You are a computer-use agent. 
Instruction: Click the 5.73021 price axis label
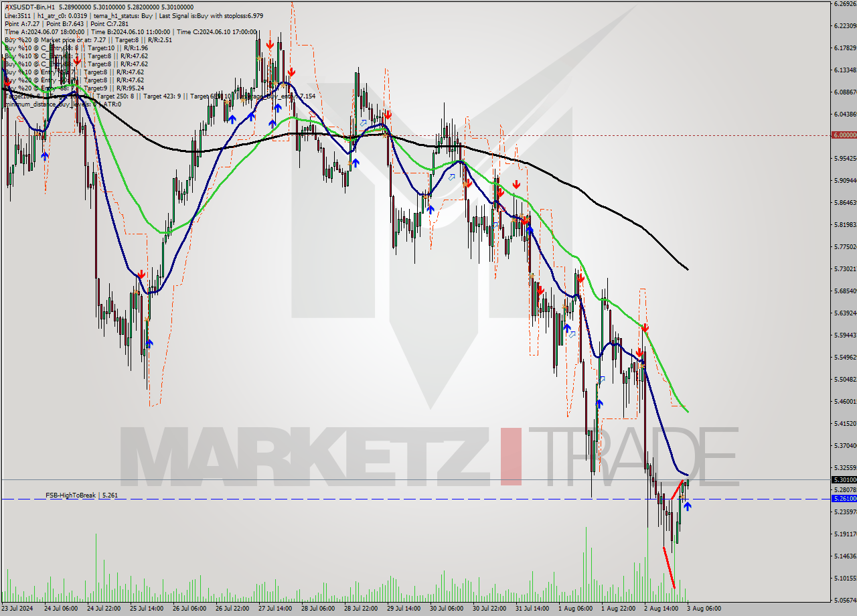846,269
